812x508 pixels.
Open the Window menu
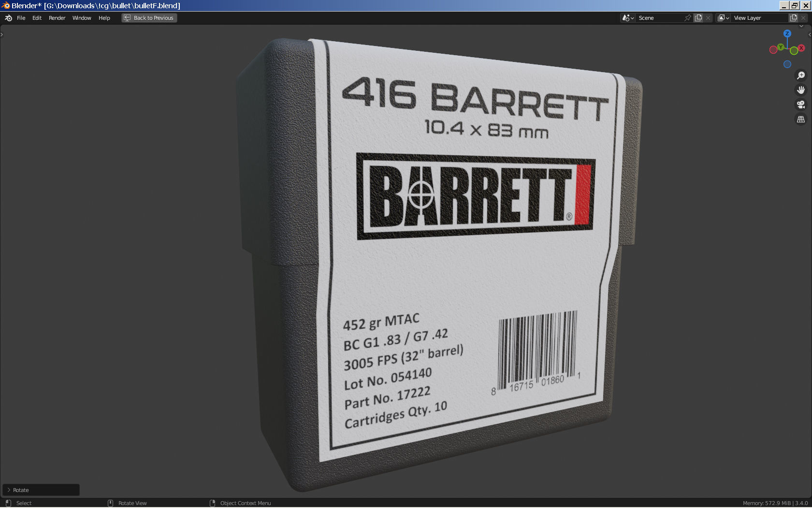click(x=82, y=18)
